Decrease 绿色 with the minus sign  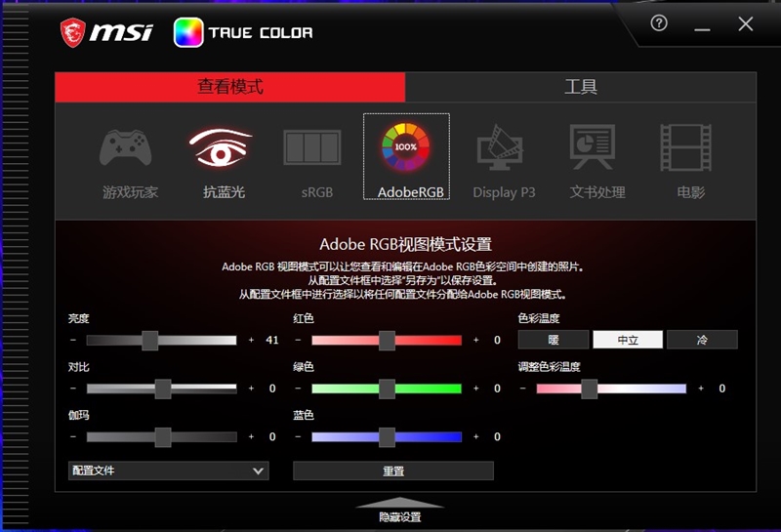pyautogui.click(x=298, y=389)
